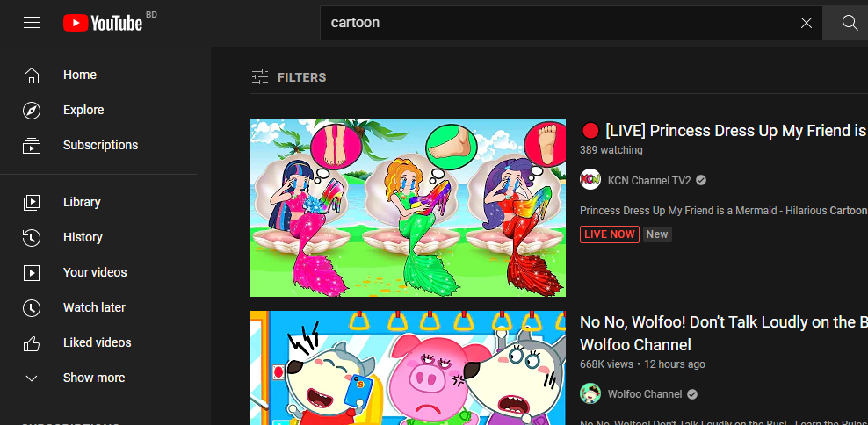Image resolution: width=868 pixels, height=425 pixels.
Task: Click the History clock icon
Action: (x=32, y=237)
